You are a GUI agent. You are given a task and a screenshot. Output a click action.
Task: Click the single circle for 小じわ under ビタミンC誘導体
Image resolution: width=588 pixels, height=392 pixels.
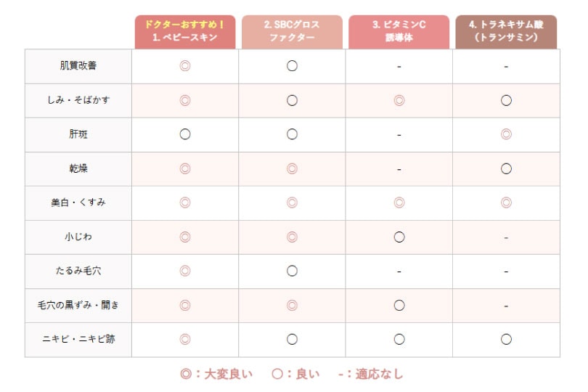[x=399, y=237]
